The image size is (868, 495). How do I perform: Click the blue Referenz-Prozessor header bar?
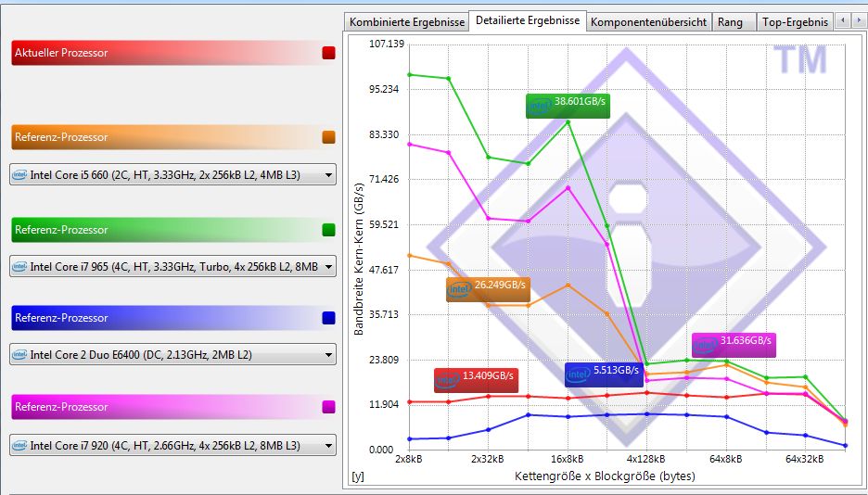point(173,318)
